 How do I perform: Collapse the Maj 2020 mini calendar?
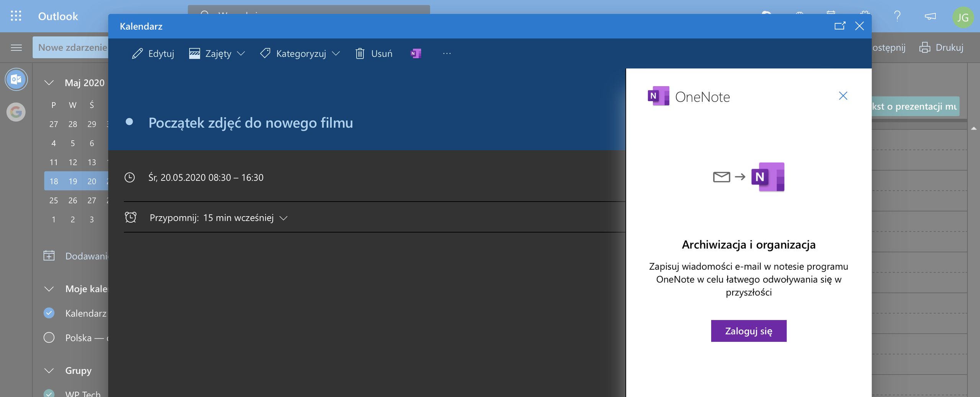49,83
